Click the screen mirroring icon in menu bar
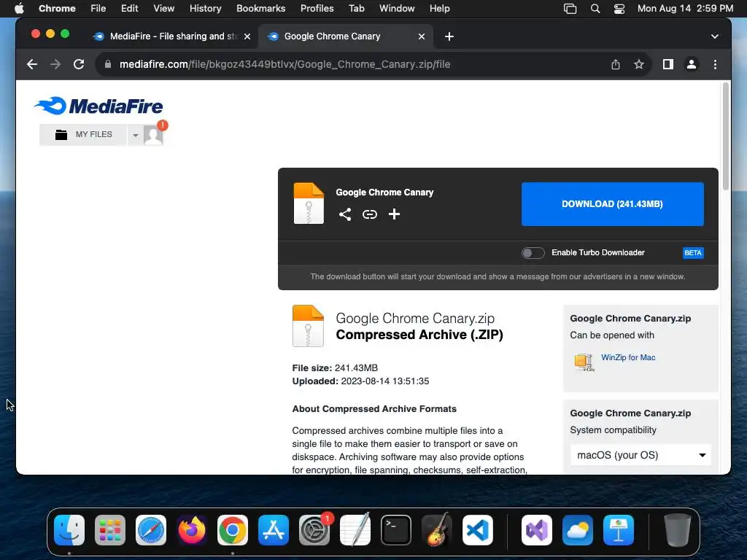 tap(570, 9)
